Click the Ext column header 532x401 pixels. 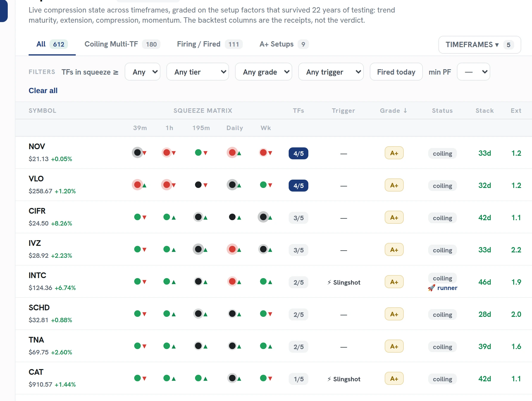point(516,111)
